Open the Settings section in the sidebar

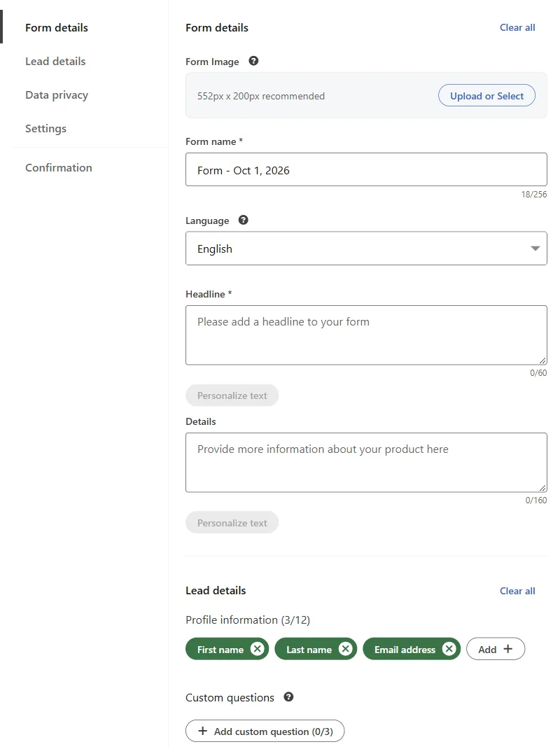[x=46, y=129]
